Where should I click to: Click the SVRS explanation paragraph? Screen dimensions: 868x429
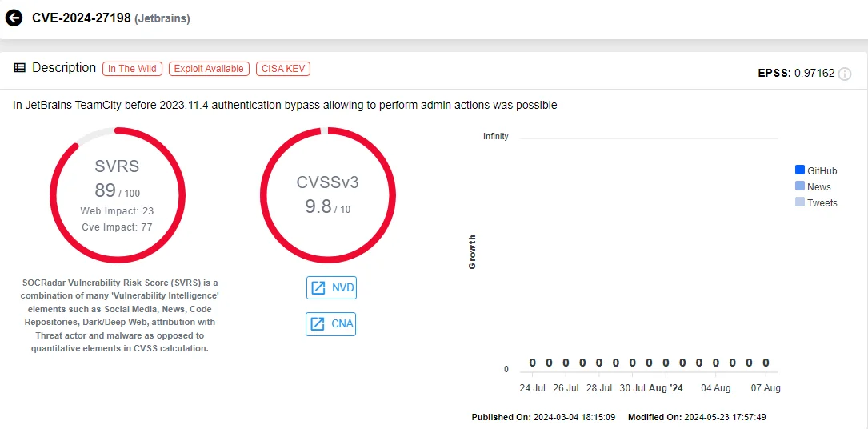click(119, 315)
